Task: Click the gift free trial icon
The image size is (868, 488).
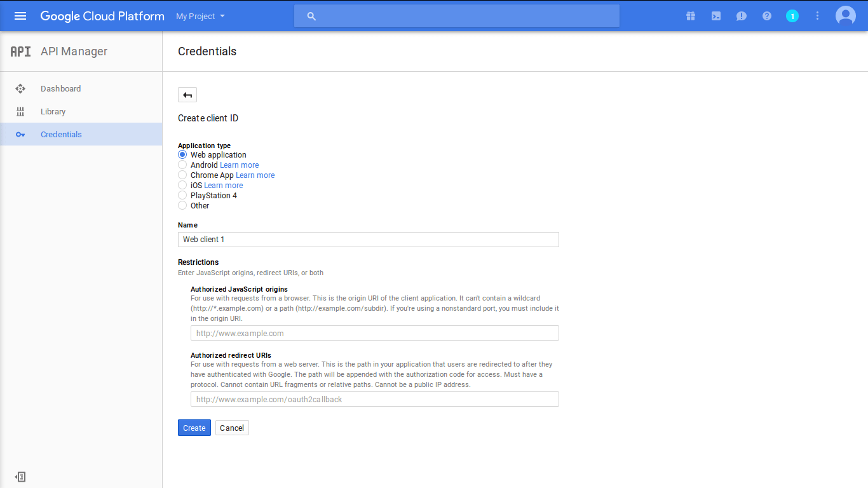Action: [691, 16]
